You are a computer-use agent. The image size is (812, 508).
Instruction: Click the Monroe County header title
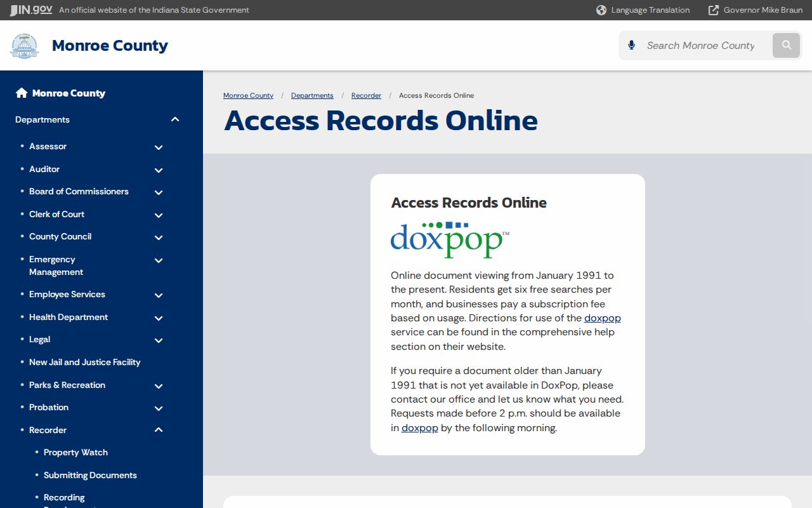click(110, 46)
